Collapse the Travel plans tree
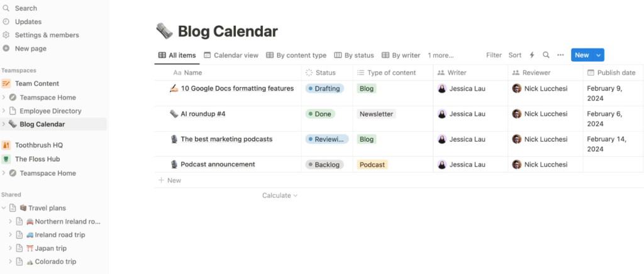The height and width of the screenshot is (274, 644). pyautogui.click(x=4, y=208)
